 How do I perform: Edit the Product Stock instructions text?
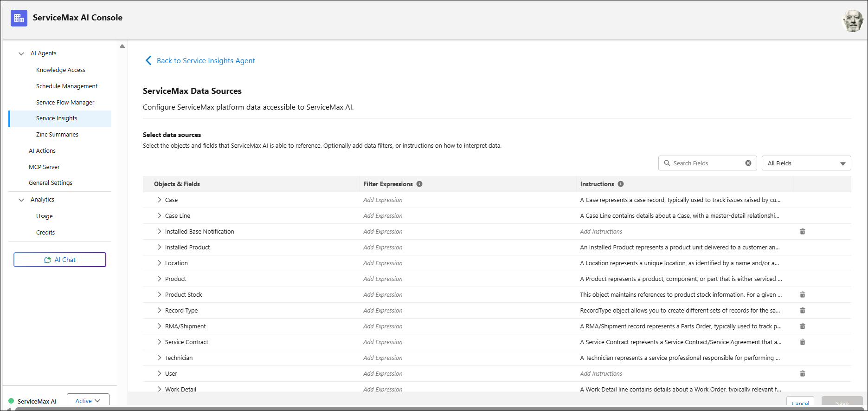pyautogui.click(x=681, y=294)
